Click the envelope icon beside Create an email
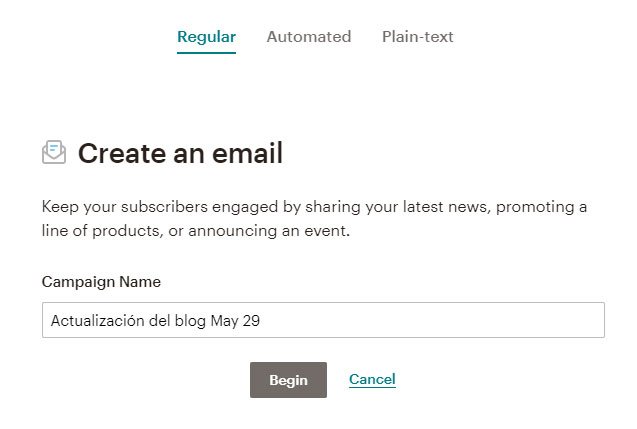The image size is (637, 429). [x=54, y=152]
